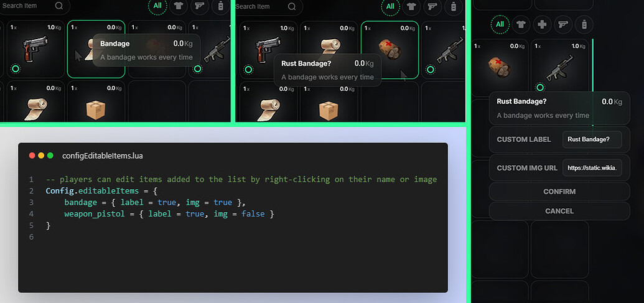
Task: Click the pistol item in left inventory
Action: [35, 49]
